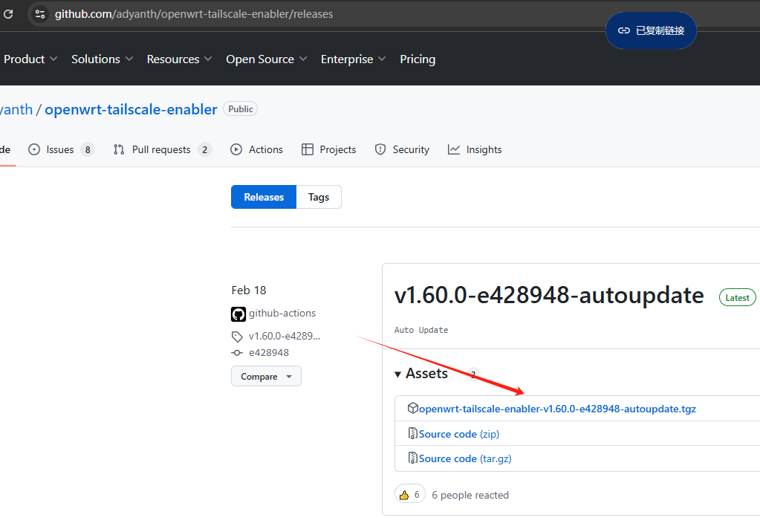The height and width of the screenshot is (532, 760).
Task: Open the Insights tab
Action: pyautogui.click(x=475, y=149)
